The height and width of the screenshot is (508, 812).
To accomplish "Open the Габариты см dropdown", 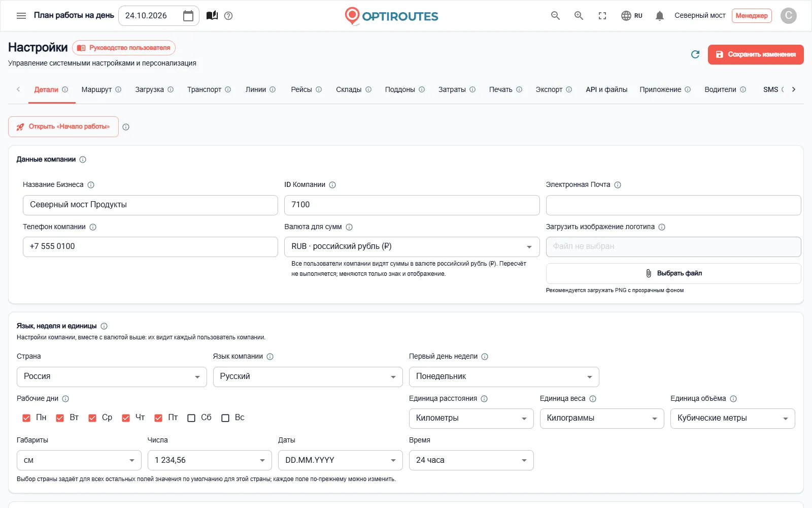I will [79, 460].
